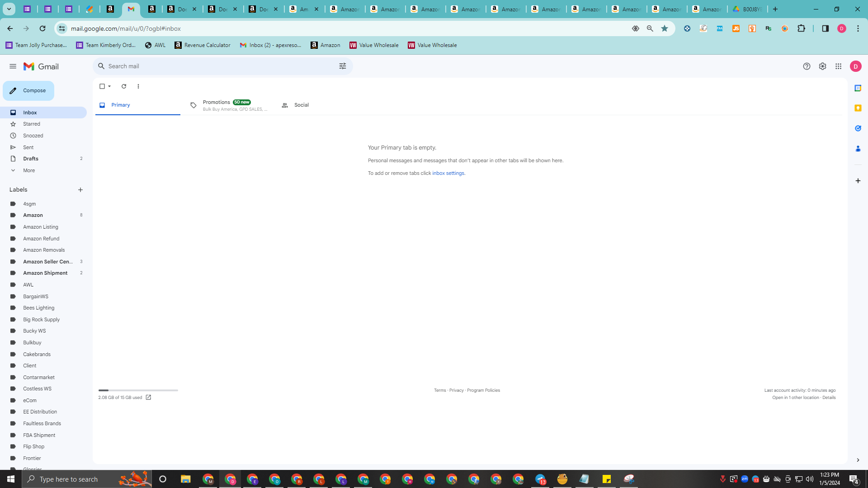Open the Inbox folder
Viewport: 868px width, 488px height.
43,113
